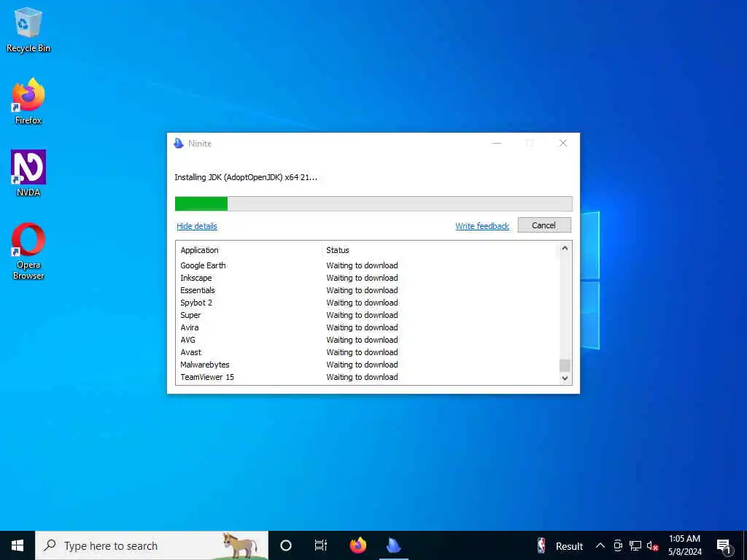This screenshot has width=747, height=560.
Task: Click the Ninite taskbar icon
Action: click(393, 545)
